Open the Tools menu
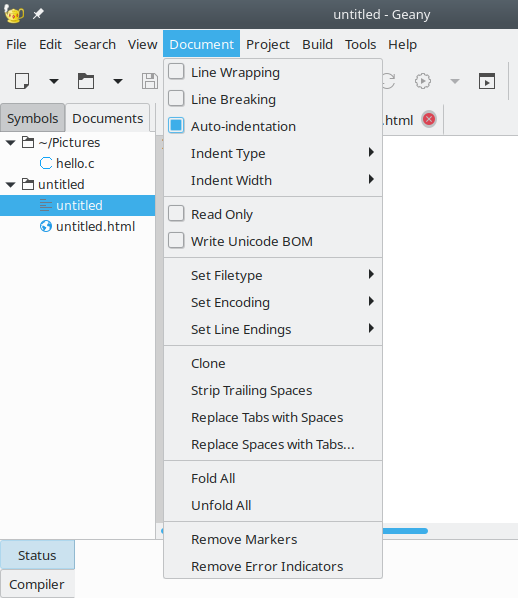Viewport: 518px width, 598px height. pos(360,44)
